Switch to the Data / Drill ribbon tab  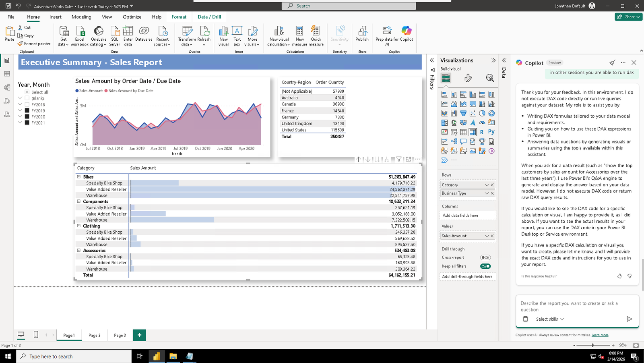(209, 17)
